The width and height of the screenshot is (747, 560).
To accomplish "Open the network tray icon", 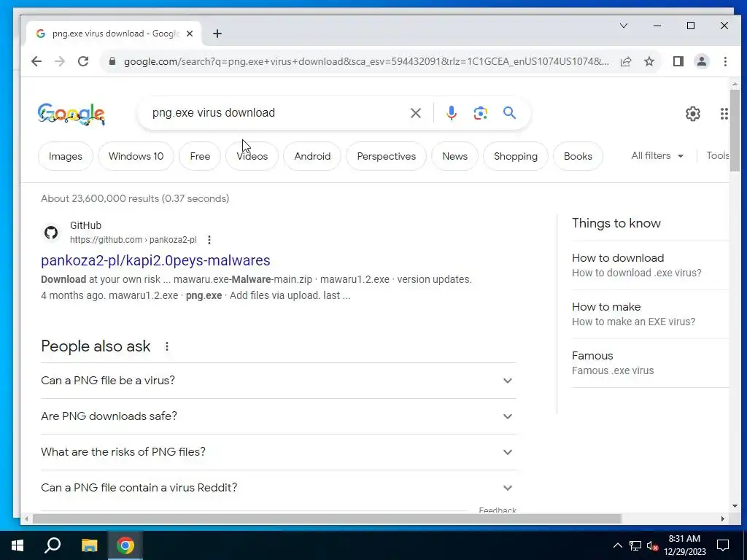I will 635,545.
